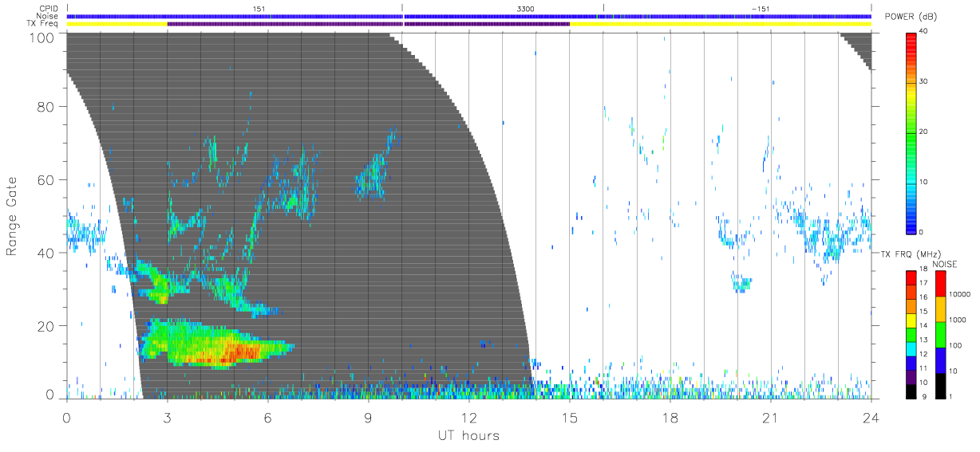980x452 pixels.
Task: Click the UT hours axis title
Action: pyautogui.click(x=468, y=435)
